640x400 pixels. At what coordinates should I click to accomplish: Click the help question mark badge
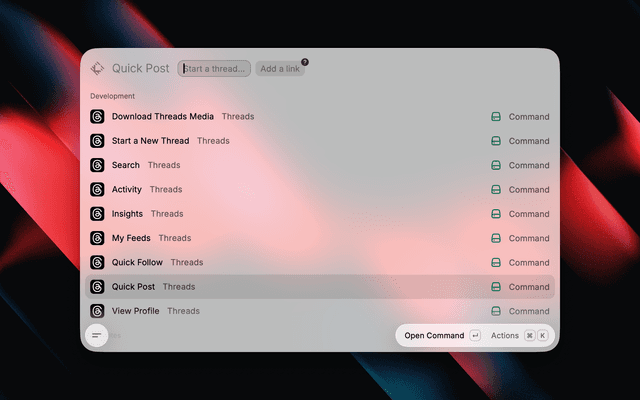[305, 62]
